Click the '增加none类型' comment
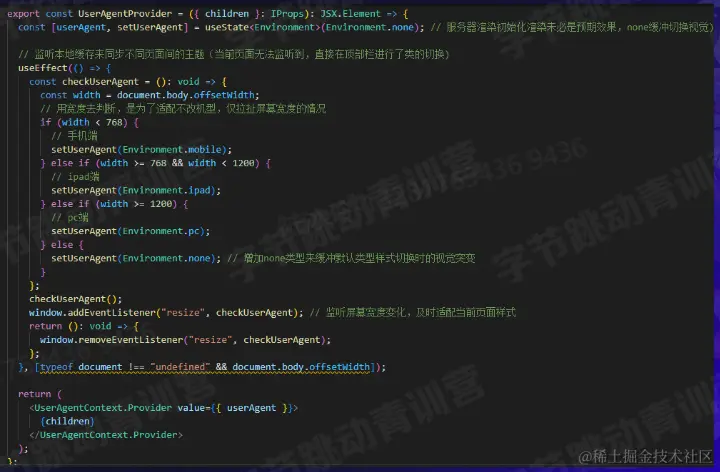The image size is (720, 472). (x=351, y=258)
